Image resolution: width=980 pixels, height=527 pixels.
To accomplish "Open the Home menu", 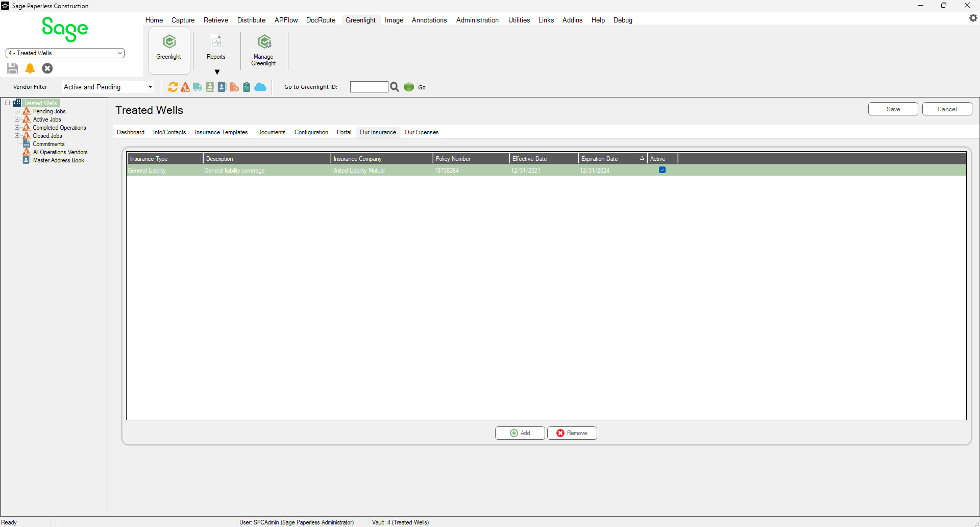I will [154, 20].
